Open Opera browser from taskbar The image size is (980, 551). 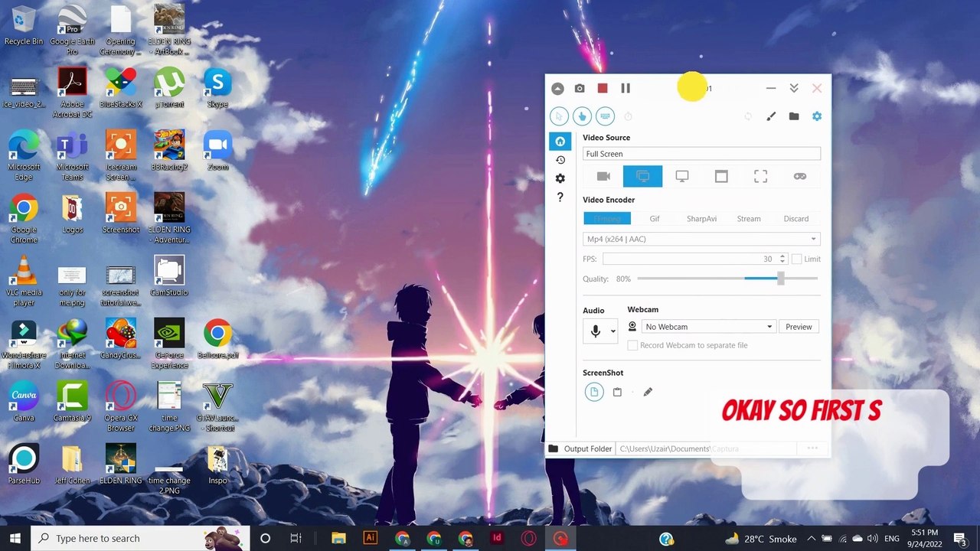point(528,539)
